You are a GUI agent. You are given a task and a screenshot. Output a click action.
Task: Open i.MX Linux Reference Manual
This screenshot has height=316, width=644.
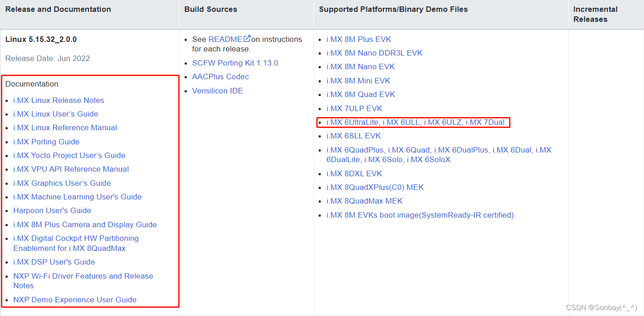point(65,127)
